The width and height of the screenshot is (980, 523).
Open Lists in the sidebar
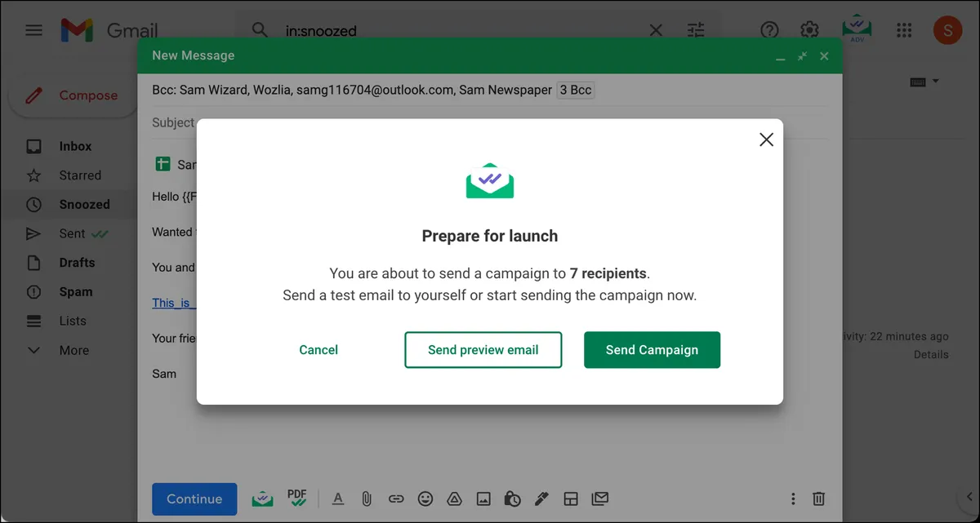click(73, 321)
